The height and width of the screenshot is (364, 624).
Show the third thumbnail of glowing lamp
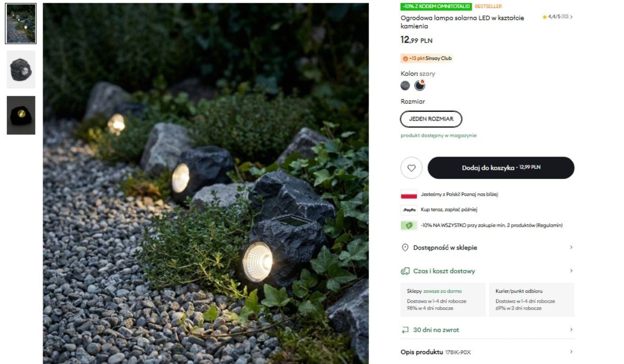21,115
